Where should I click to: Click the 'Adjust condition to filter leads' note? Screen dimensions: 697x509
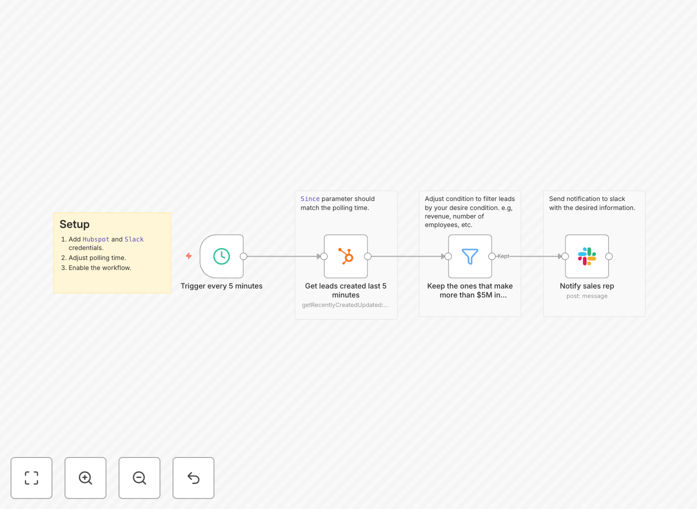click(469, 212)
